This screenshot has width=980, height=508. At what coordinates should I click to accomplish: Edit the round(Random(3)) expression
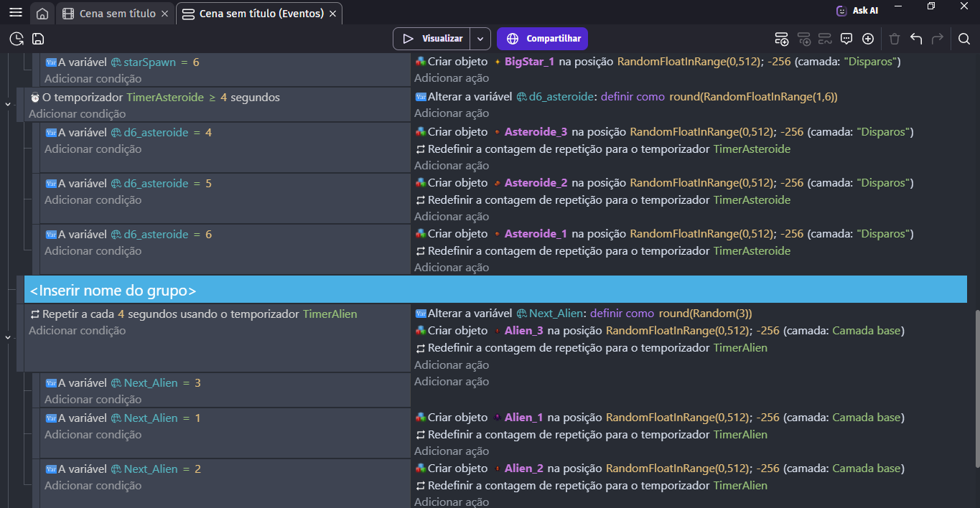click(x=706, y=314)
